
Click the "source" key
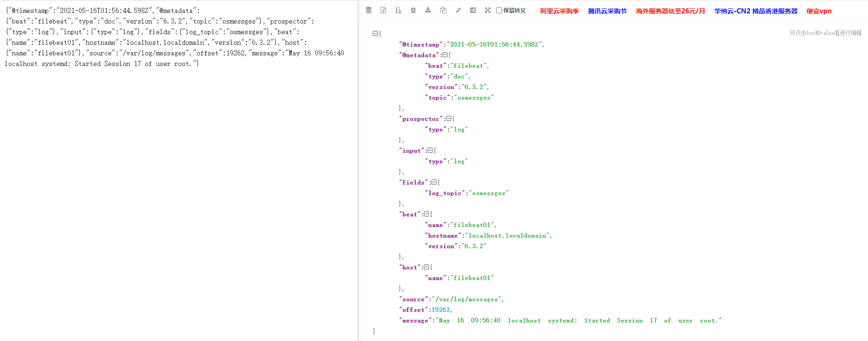(x=413, y=299)
